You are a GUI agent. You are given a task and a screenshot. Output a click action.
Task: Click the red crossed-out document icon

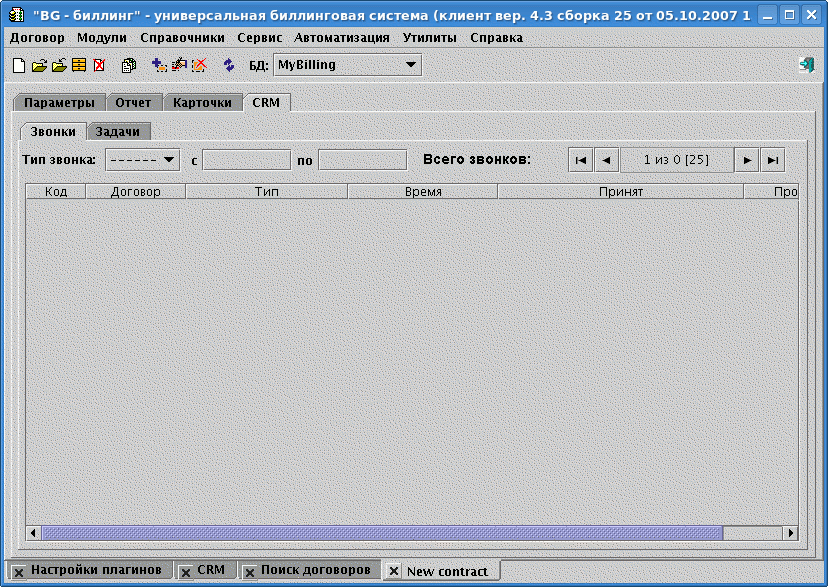[x=99, y=65]
